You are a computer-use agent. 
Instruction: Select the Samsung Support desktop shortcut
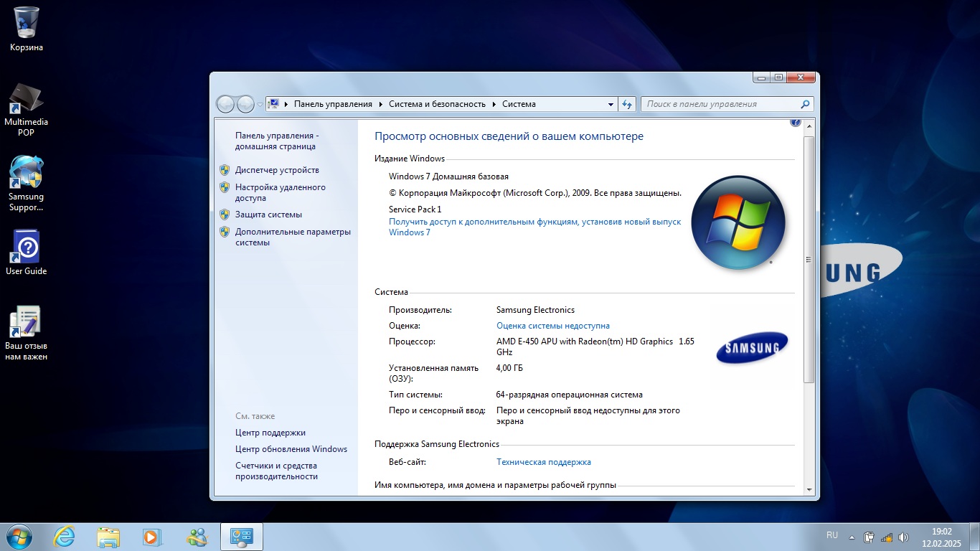pyautogui.click(x=26, y=184)
